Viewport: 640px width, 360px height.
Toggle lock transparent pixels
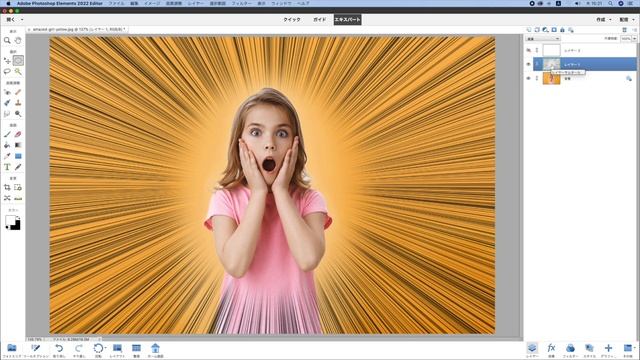[571, 30]
